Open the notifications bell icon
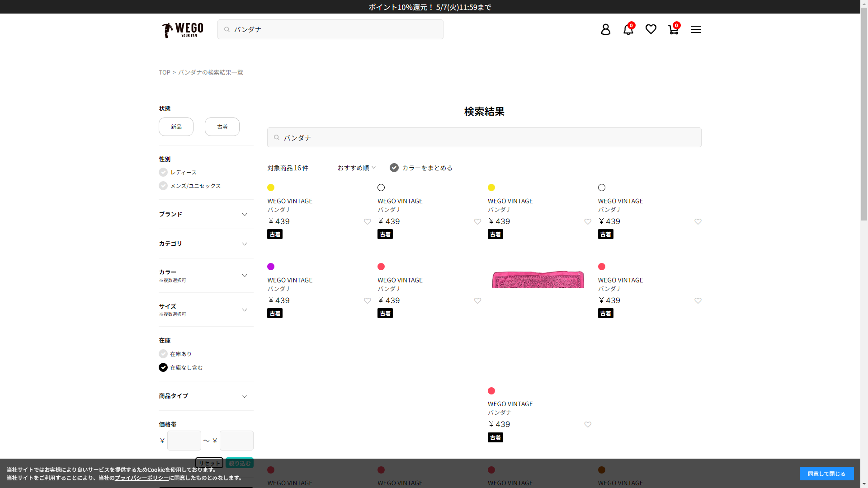The image size is (868, 488). click(x=628, y=29)
